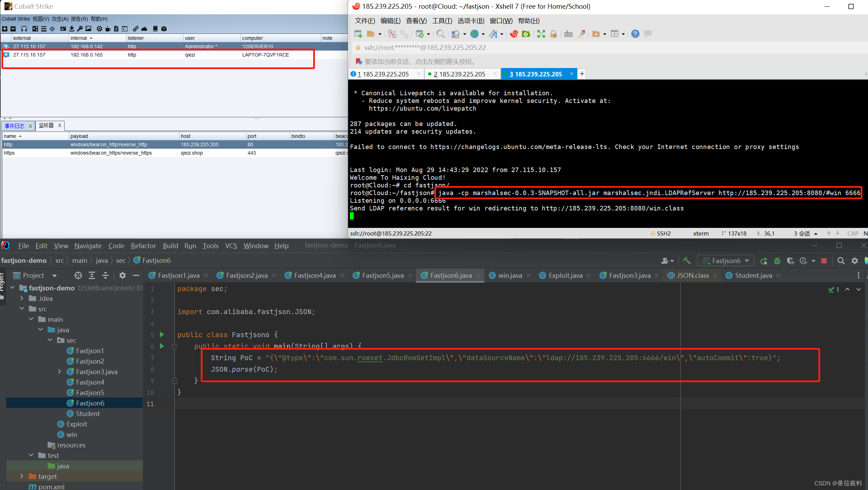This screenshot has height=490, width=868.
Task: Open Xshell open-folder dropdown arrow
Action: [x=380, y=34]
